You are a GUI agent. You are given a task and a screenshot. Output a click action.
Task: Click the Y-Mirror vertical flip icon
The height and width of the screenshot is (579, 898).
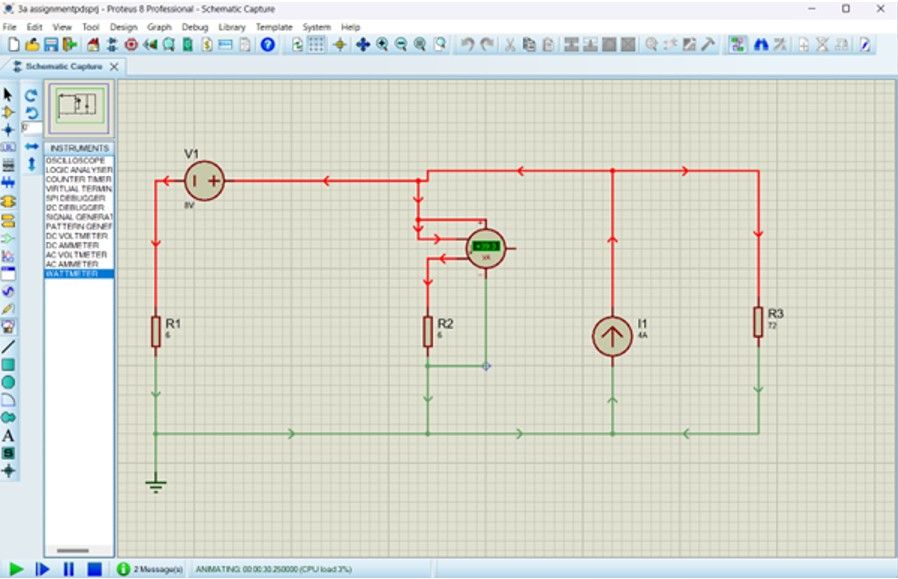[31, 164]
